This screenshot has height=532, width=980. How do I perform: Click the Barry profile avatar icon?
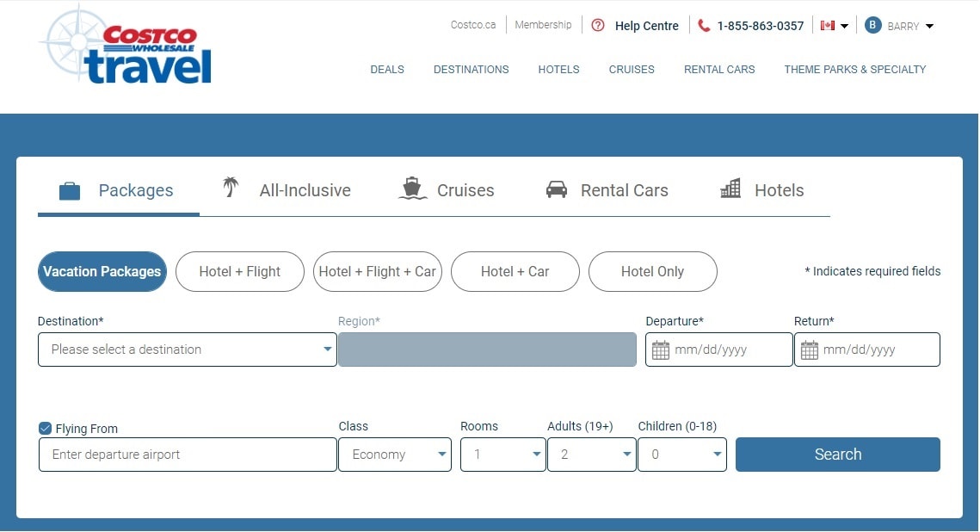point(872,26)
